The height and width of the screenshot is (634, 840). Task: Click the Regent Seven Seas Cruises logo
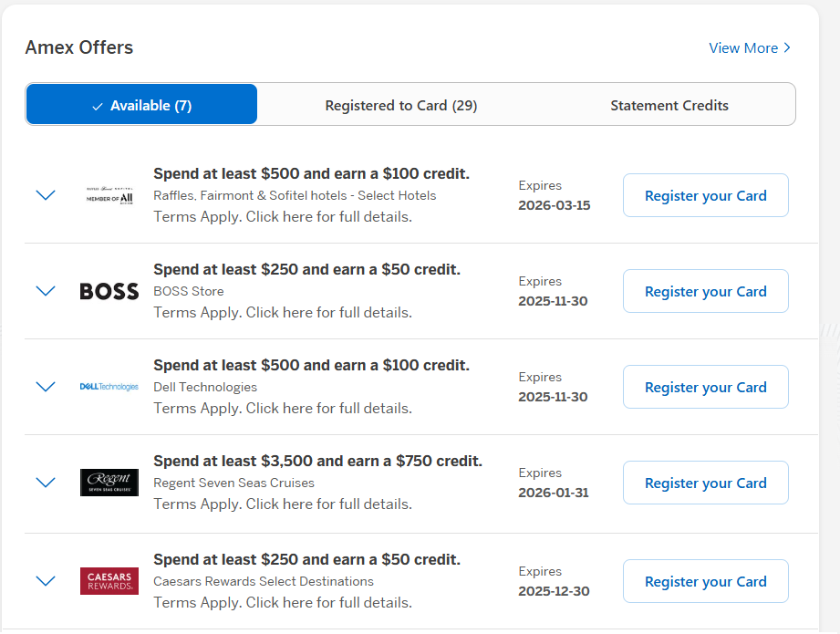pos(109,483)
